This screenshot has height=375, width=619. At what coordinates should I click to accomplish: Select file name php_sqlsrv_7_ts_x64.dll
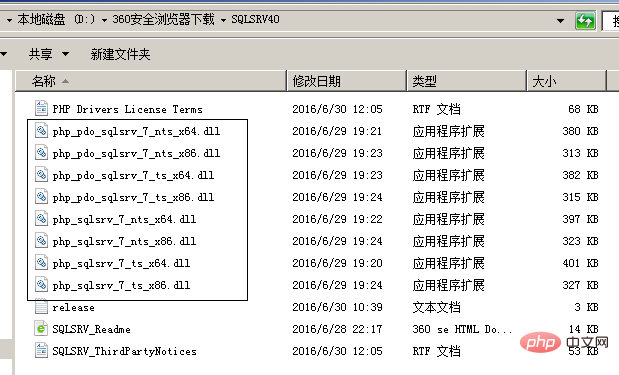point(121,264)
